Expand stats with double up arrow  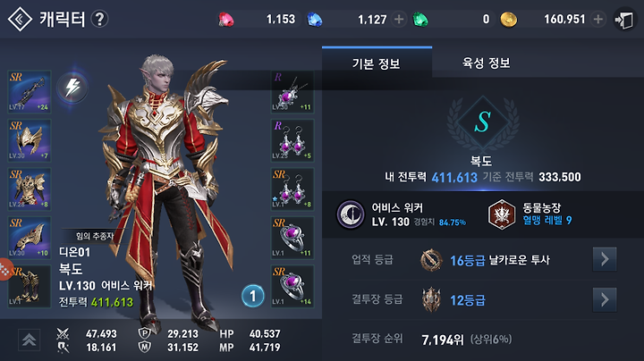30,340
